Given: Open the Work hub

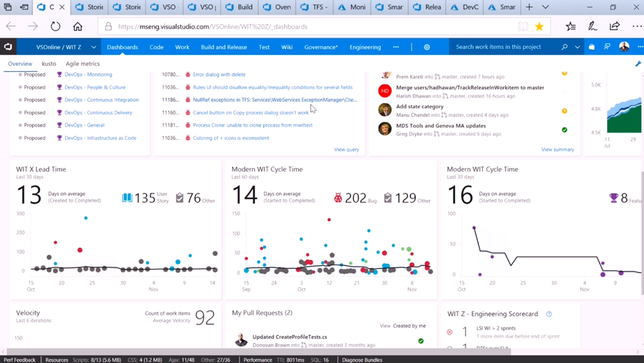Looking at the screenshot, I should 182,47.
